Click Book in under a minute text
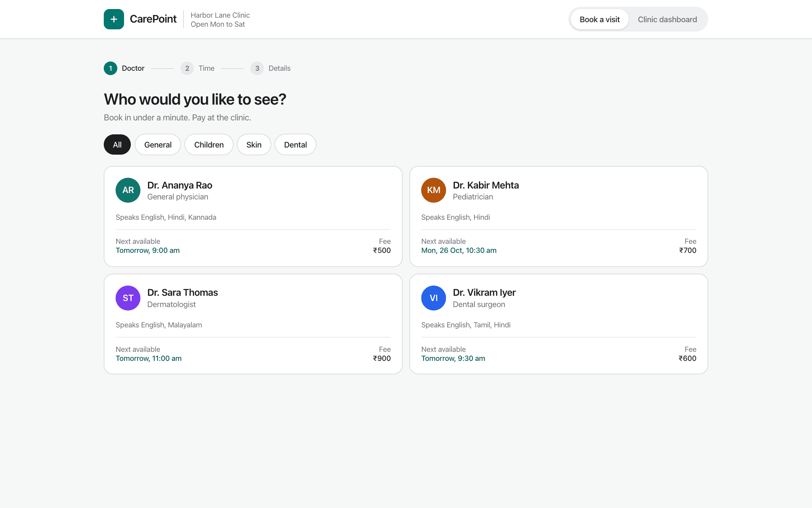The width and height of the screenshot is (812, 508). tap(177, 117)
